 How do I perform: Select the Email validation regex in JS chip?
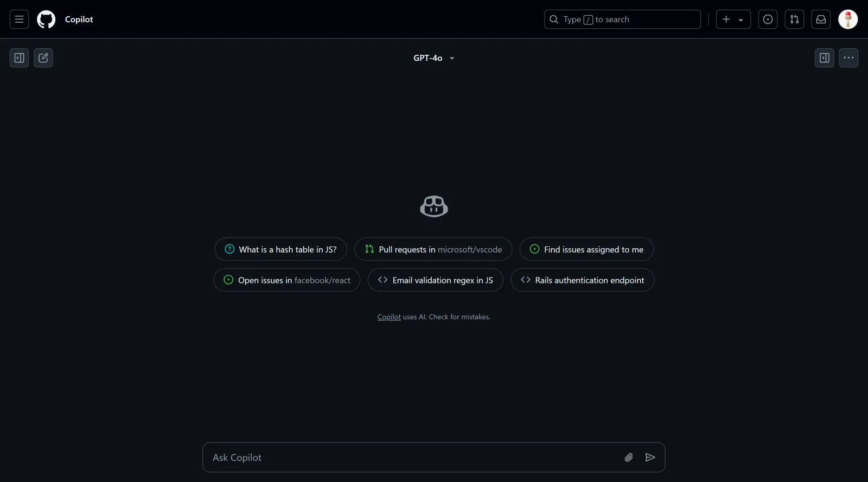tap(435, 280)
